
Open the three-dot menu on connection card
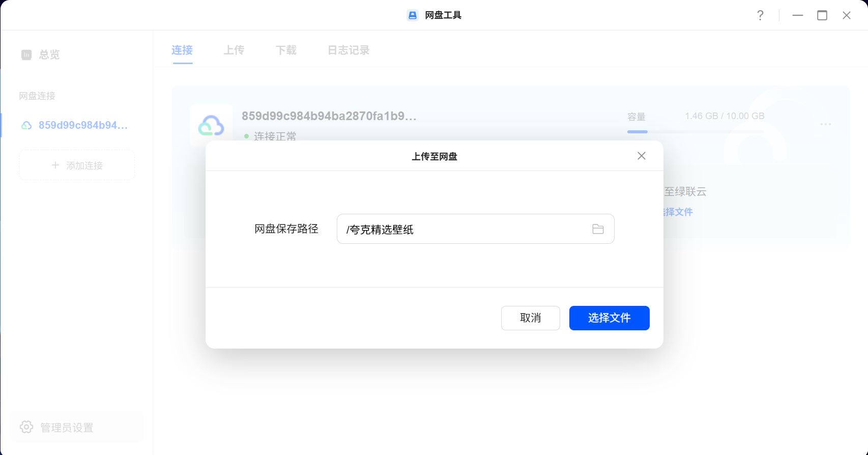[826, 124]
